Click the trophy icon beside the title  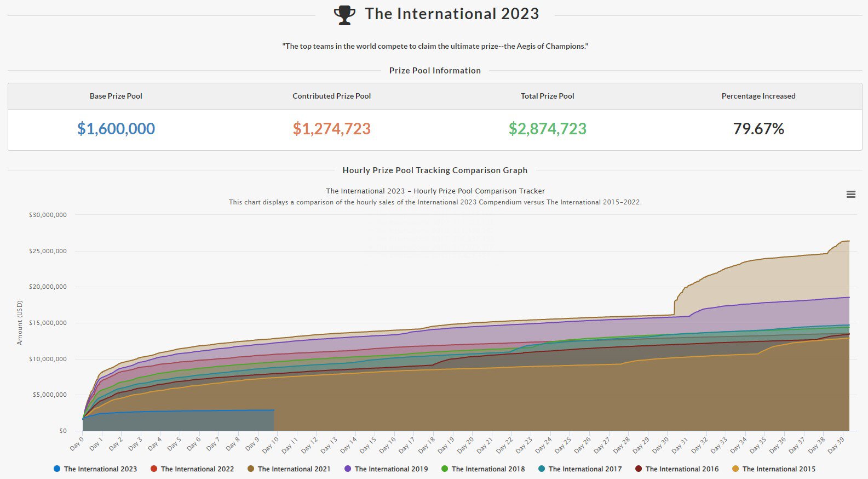344,15
